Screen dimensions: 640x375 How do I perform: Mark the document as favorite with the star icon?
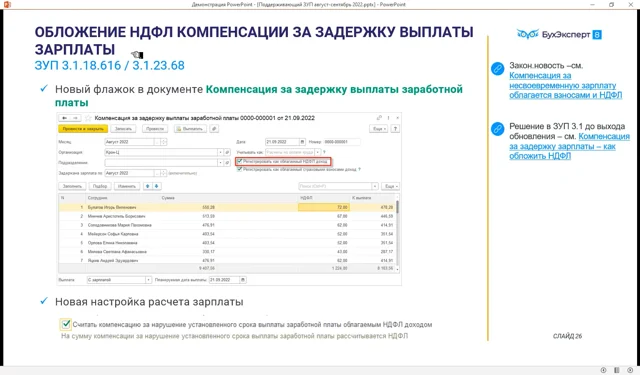(88, 118)
